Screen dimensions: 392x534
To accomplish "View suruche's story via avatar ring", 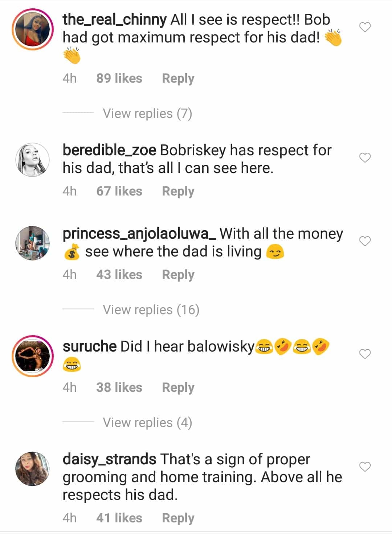I will (33, 356).
